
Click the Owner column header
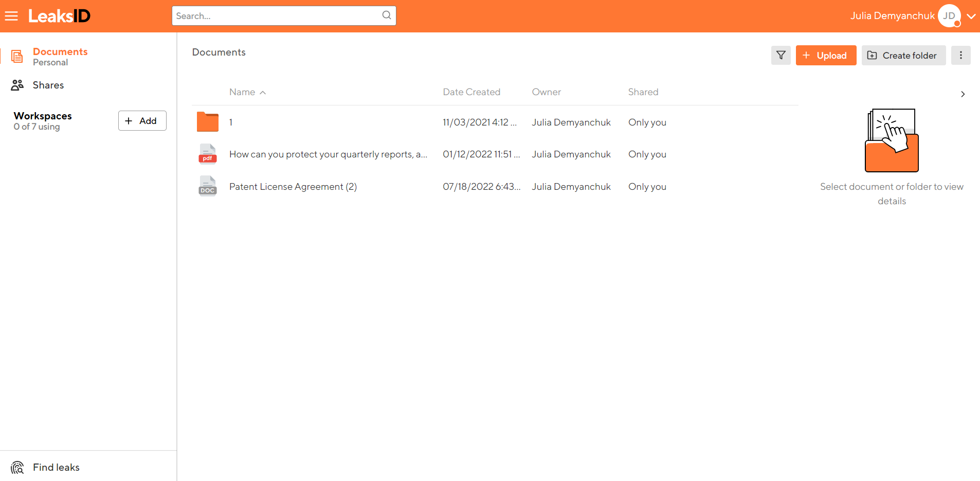click(x=546, y=92)
